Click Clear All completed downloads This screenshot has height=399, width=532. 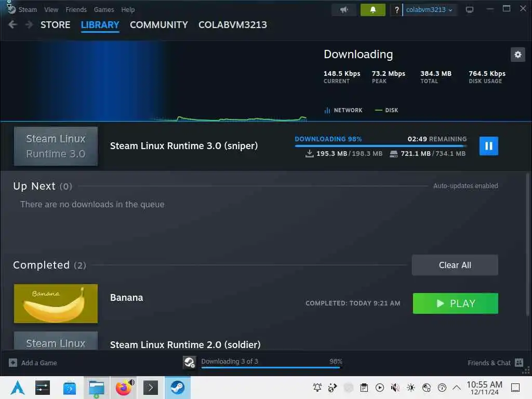(455, 265)
